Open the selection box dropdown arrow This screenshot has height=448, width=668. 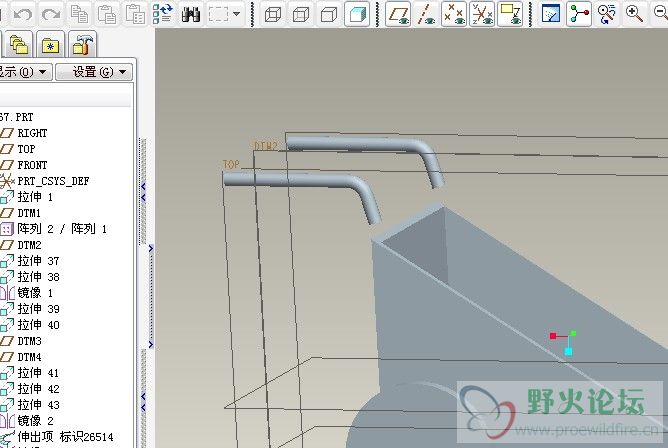236,14
